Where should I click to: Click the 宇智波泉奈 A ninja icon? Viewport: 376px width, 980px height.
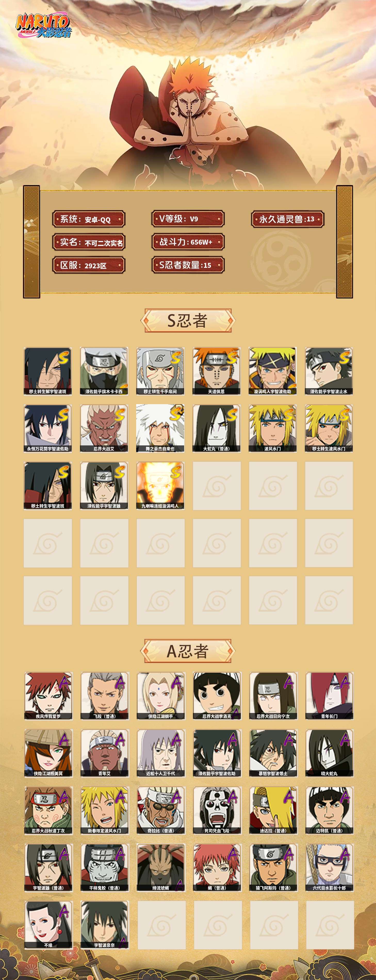[104, 925]
